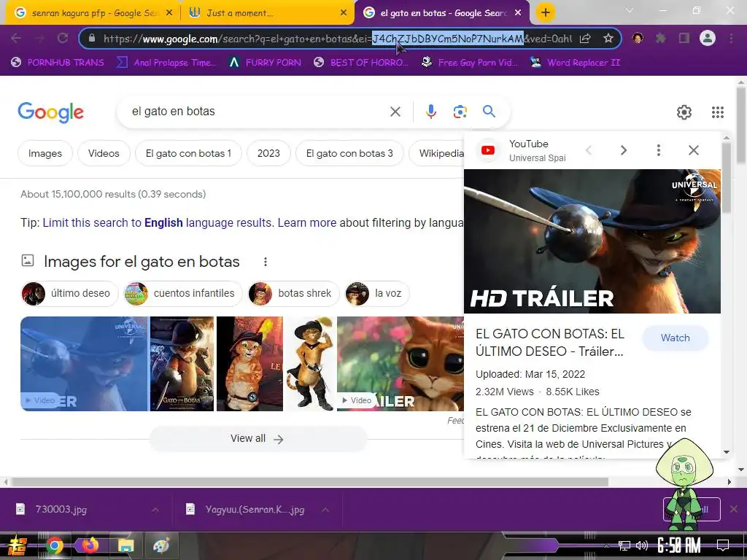Open the Google apps grid

coord(718,112)
